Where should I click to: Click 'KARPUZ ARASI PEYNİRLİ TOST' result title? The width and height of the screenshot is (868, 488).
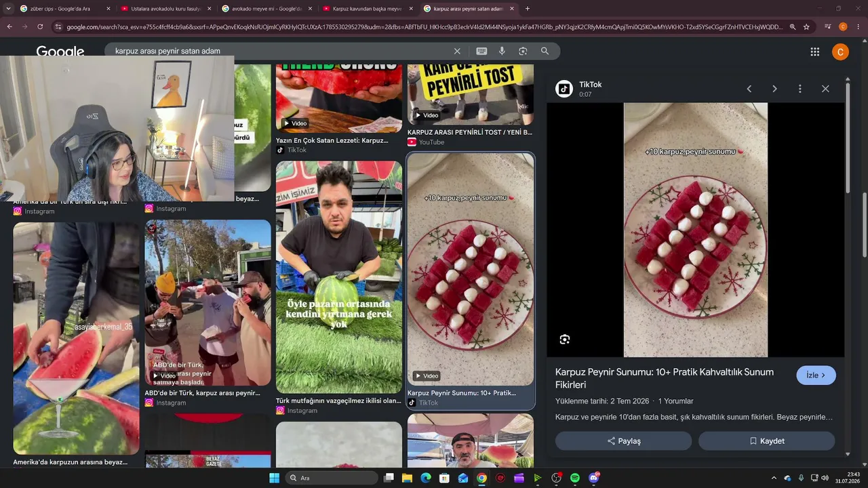(x=470, y=133)
